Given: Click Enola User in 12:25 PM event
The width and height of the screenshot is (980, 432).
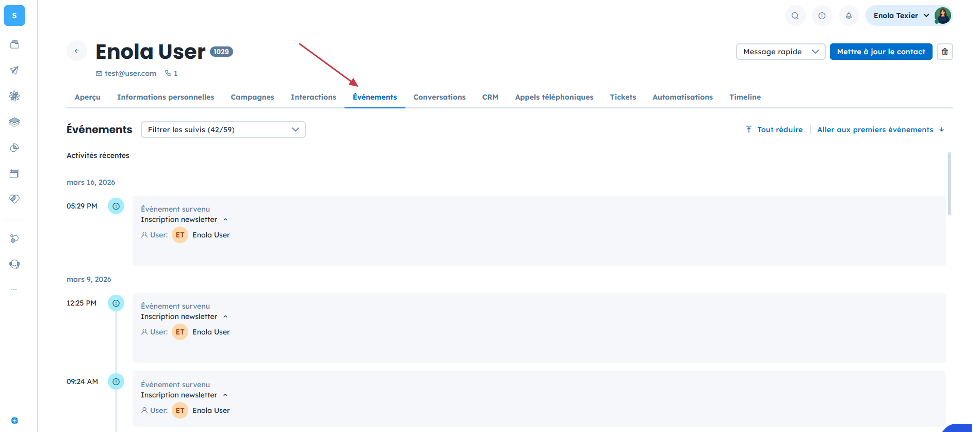Looking at the screenshot, I should click(211, 332).
